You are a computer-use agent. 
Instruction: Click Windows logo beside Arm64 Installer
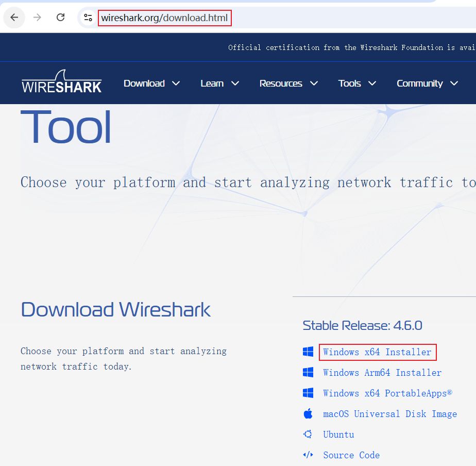308,373
